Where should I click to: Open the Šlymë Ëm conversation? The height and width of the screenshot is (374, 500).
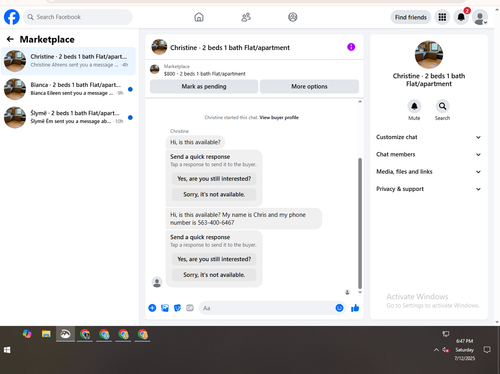click(x=68, y=117)
